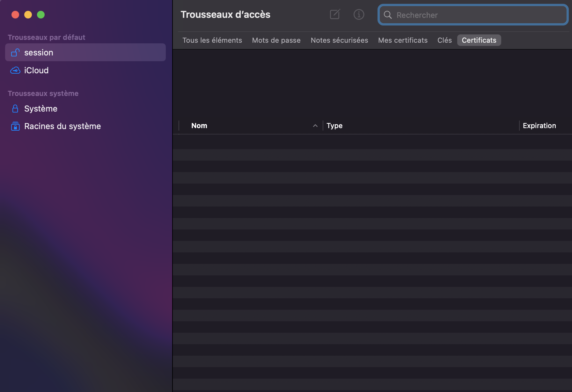Switch to the Clés tab
The height and width of the screenshot is (392, 572).
tap(444, 40)
